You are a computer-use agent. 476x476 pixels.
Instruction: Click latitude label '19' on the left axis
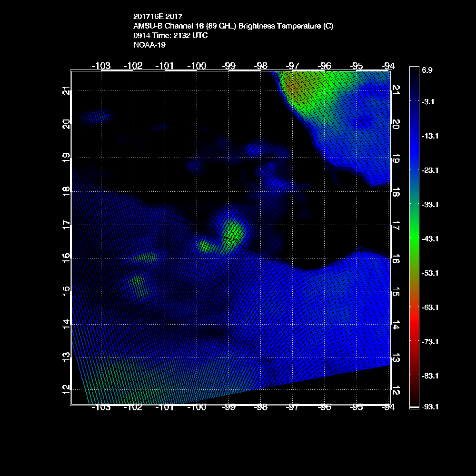coord(66,158)
